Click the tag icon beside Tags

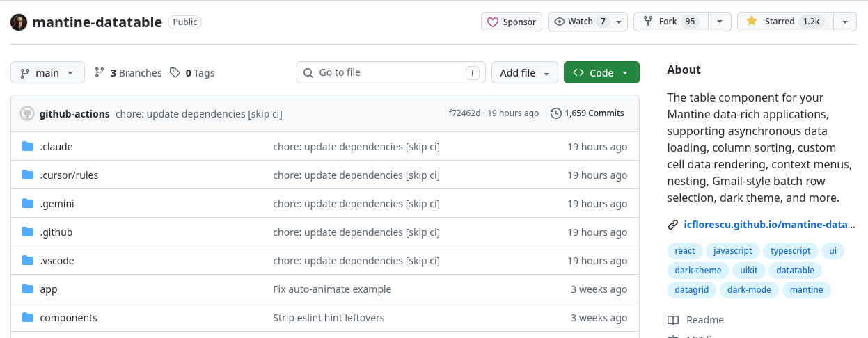175,72
